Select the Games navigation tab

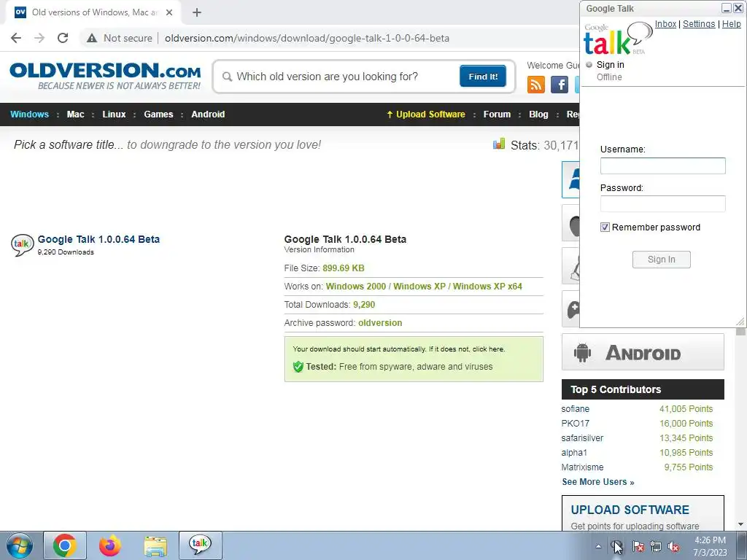tap(158, 114)
